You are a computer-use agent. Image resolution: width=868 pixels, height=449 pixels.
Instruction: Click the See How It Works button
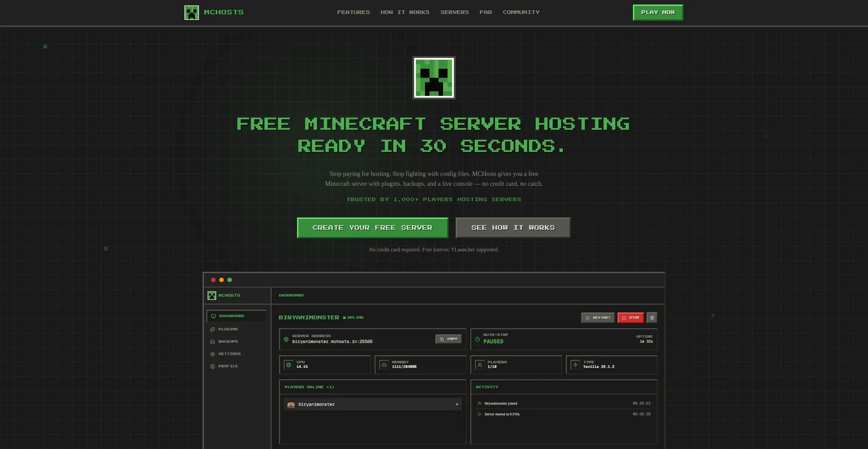point(513,228)
